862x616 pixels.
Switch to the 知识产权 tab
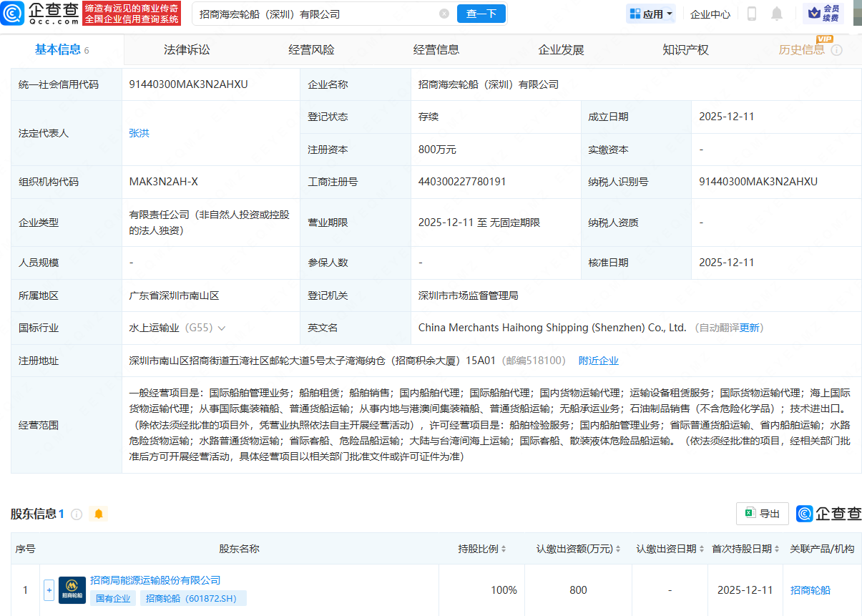685,50
